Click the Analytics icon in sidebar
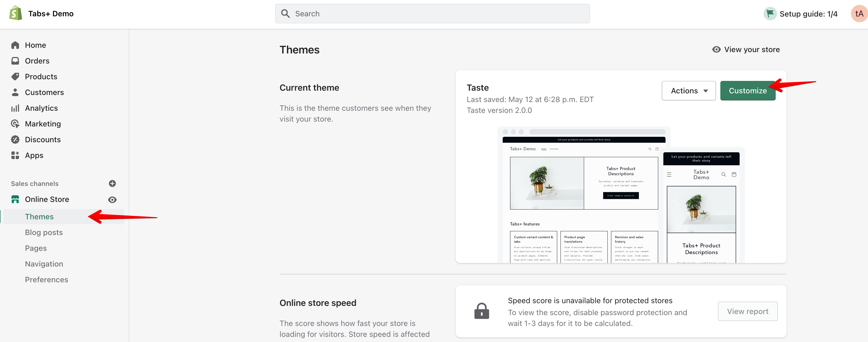This screenshot has height=342, width=868. [x=15, y=108]
